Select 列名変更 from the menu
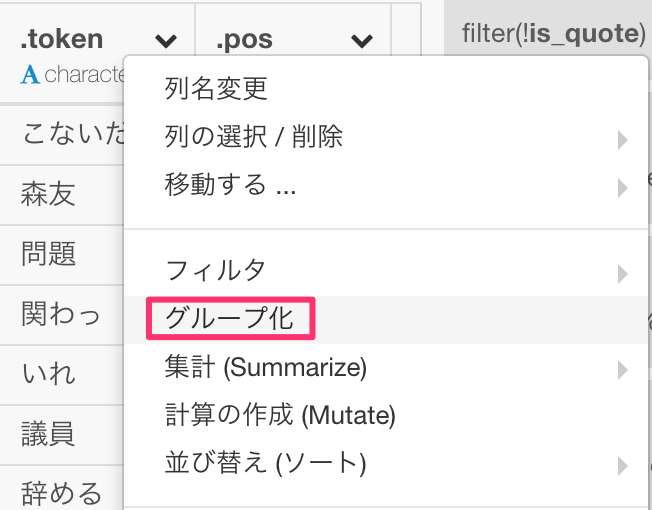This screenshot has height=510, width=652. [x=216, y=88]
